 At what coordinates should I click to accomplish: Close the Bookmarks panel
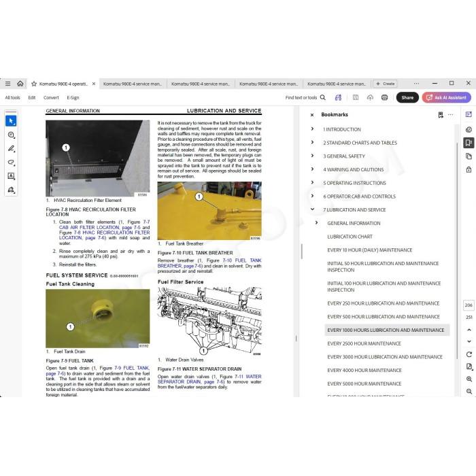[312, 115]
